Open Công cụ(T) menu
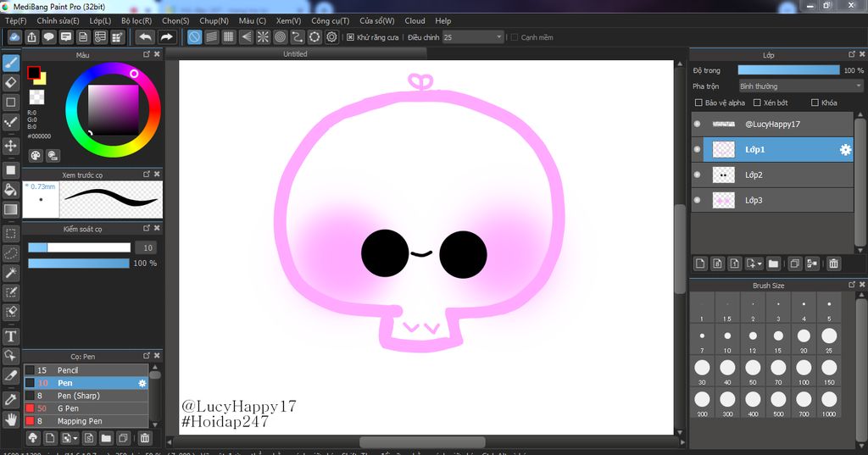 [x=331, y=20]
